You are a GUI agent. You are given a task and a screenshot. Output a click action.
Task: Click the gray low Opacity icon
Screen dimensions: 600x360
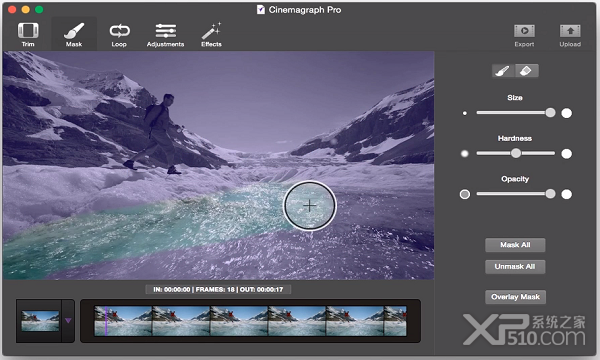(x=465, y=194)
